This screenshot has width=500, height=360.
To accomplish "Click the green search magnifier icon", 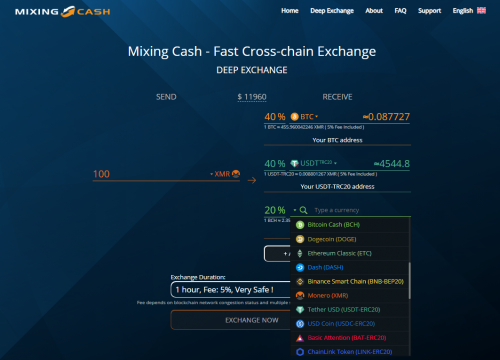I will [303, 210].
